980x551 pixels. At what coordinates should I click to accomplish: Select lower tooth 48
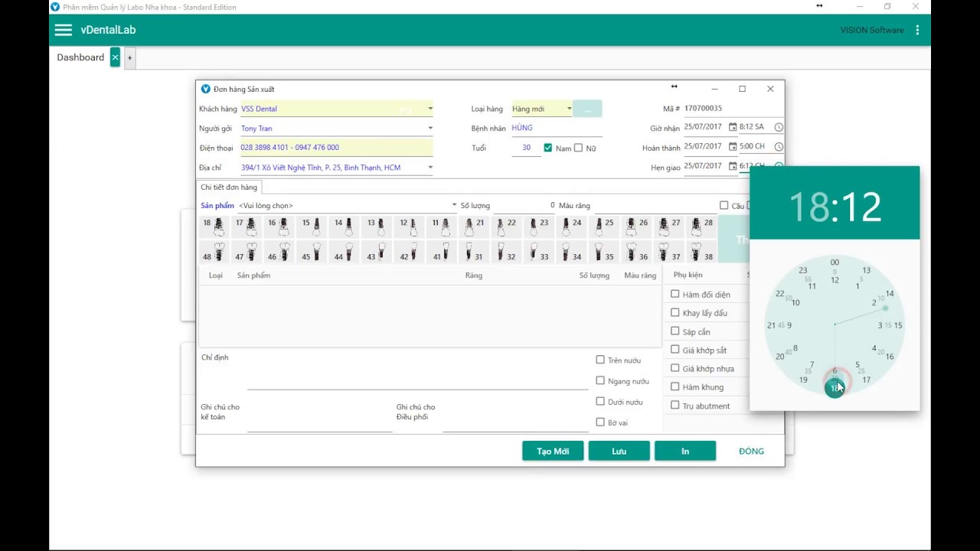(213, 253)
